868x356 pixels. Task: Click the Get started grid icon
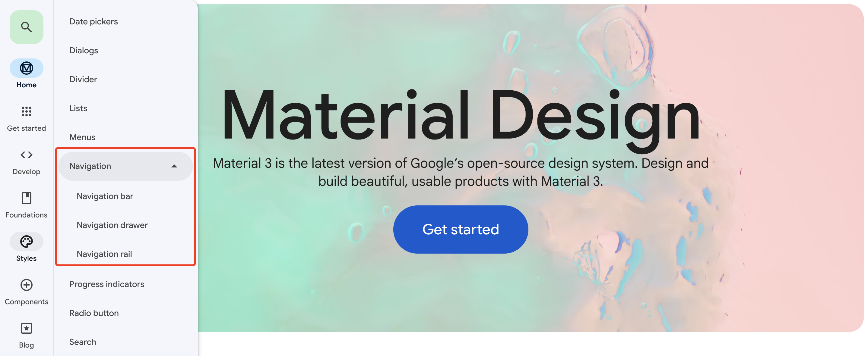click(x=26, y=111)
